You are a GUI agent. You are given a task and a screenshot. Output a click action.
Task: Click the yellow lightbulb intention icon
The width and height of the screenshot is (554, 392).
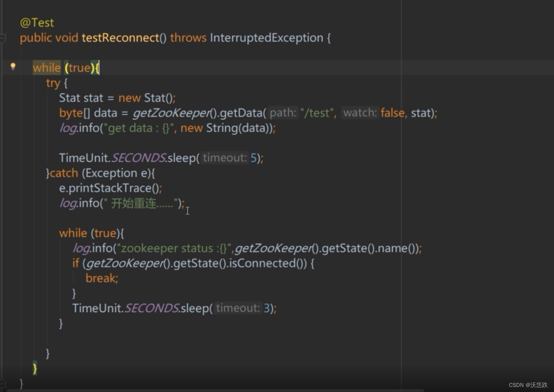tap(13, 67)
